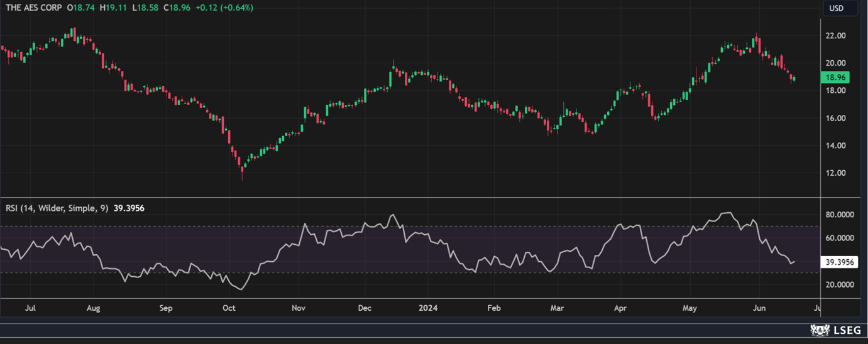The height and width of the screenshot is (344, 868).
Task: Select the Dec marker on time axis
Action: pyautogui.click(x=365, y=308)
